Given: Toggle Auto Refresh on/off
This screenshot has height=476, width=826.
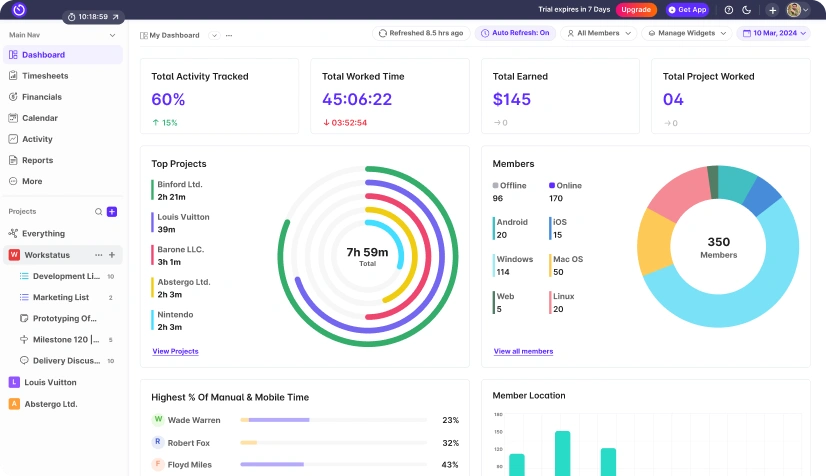Looking at the screenshot, I should (x=515, y=33).
